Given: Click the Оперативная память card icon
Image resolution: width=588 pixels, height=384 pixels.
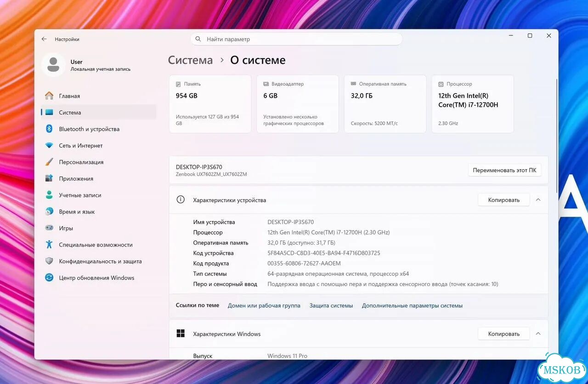Looking at the screenshot, I should tap(353, 84).
